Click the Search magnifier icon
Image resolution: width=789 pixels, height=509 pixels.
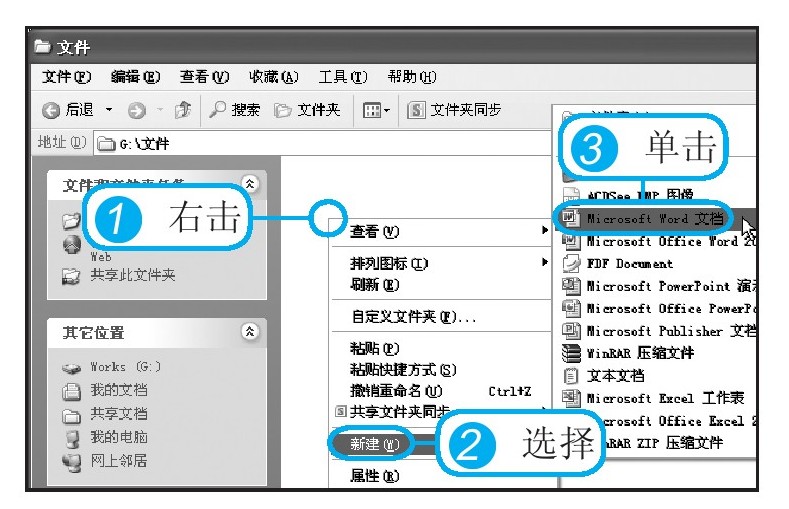click(x=217, y=109)
